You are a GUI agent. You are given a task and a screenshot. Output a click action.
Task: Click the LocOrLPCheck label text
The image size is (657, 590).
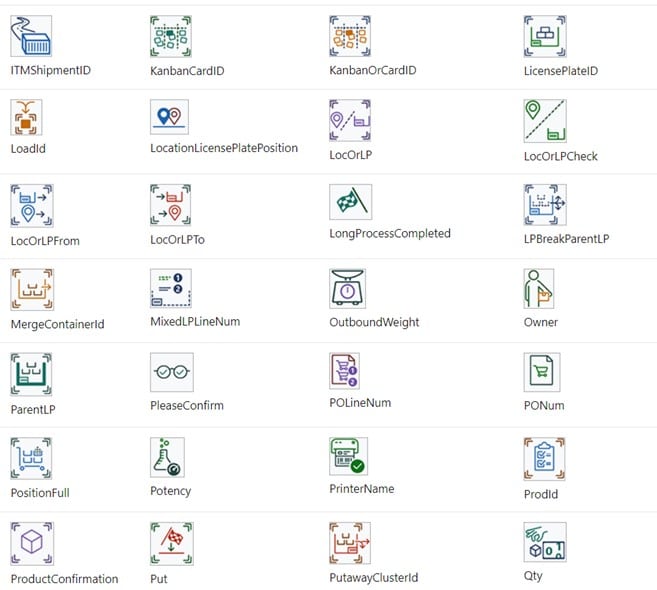560,156
